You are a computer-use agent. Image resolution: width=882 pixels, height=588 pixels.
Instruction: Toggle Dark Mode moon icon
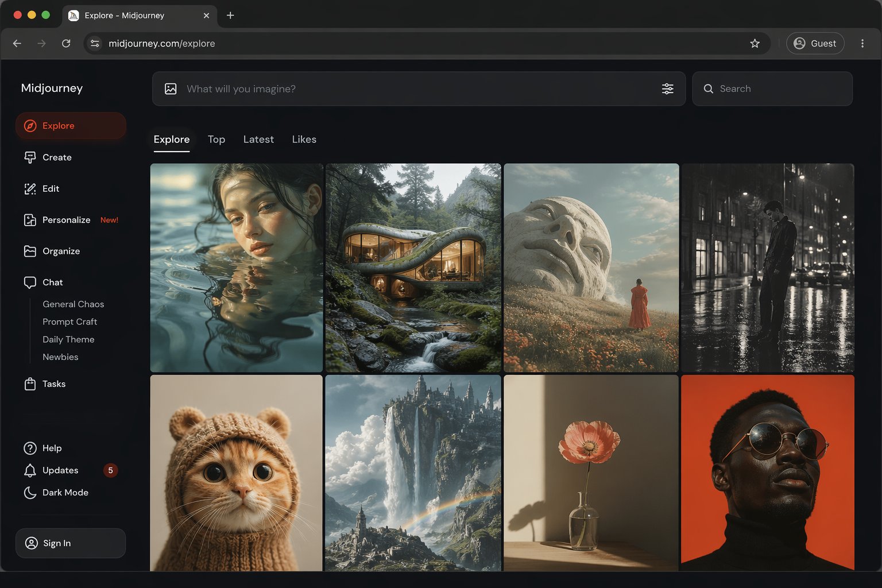pos(30,493)
